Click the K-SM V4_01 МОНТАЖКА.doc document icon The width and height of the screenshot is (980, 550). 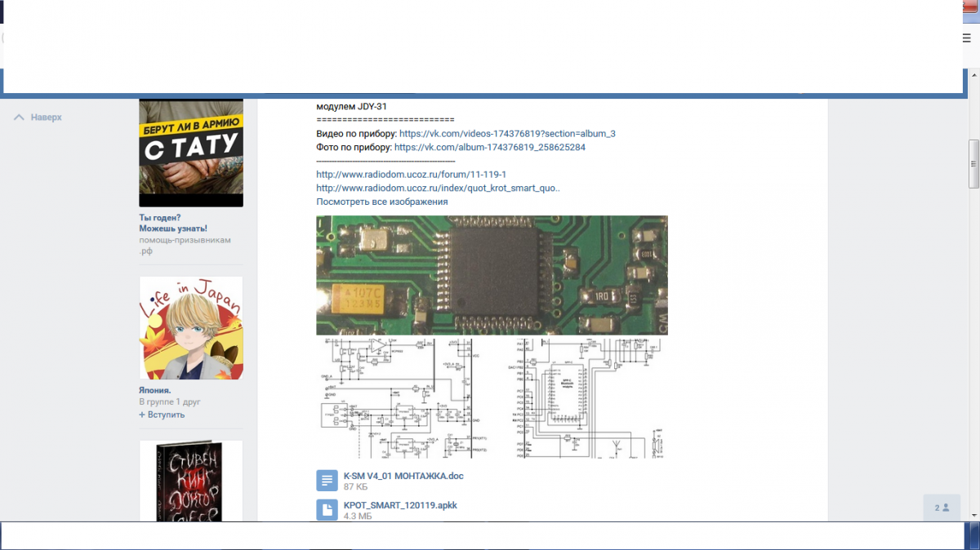click(327, 481)
